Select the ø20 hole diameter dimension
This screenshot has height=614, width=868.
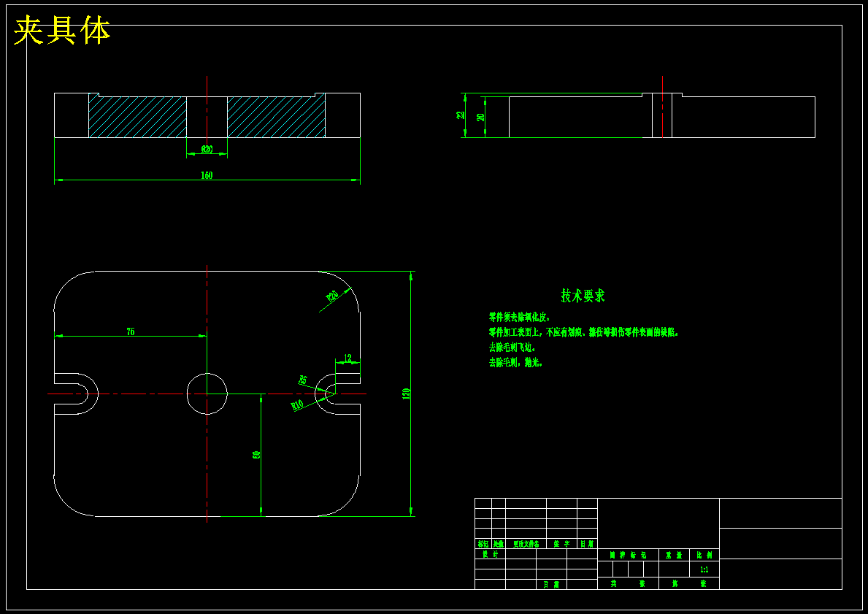tap(207, 150)
